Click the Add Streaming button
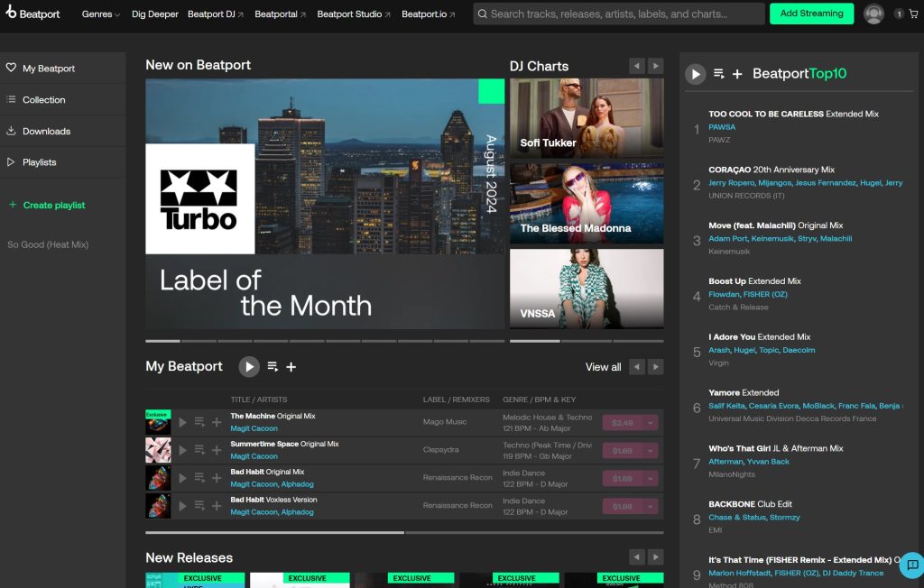Image resolution: width=924 pixels, height=588 pixels. pyautogui.click(x=811, y=14)
